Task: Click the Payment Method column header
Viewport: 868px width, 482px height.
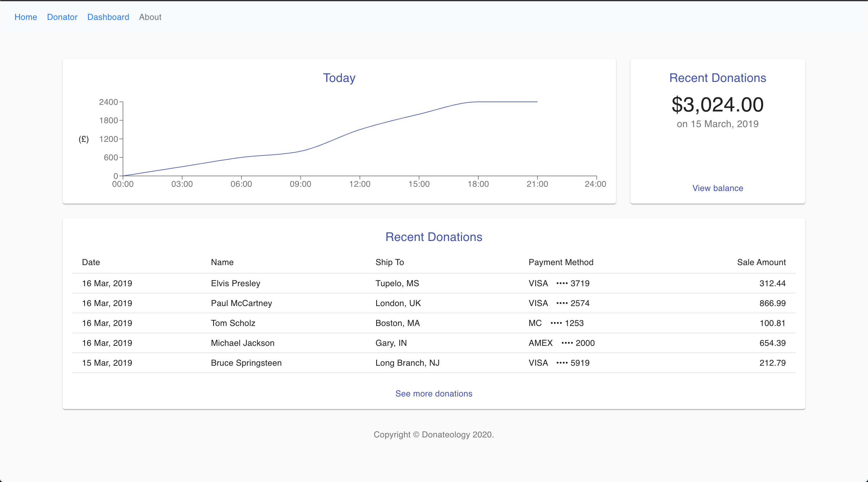Action: 561,262
